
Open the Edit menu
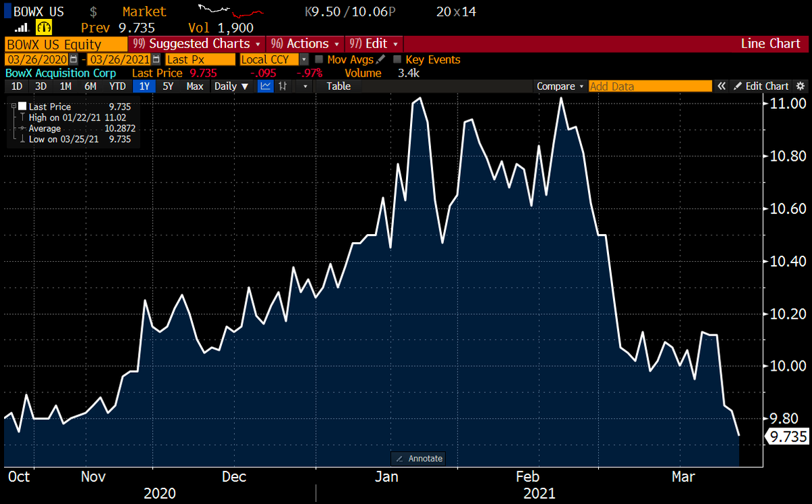point(374,44)
